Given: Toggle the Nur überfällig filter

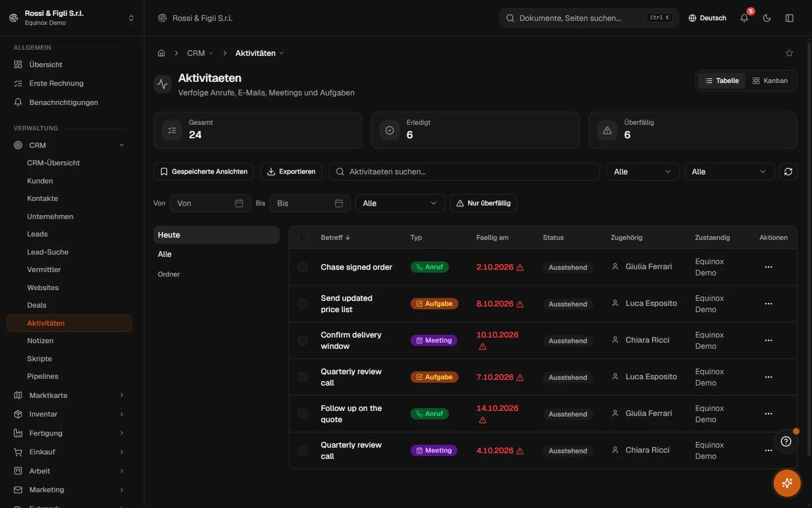Looking at the screenshot, I should tap(483, 203).
